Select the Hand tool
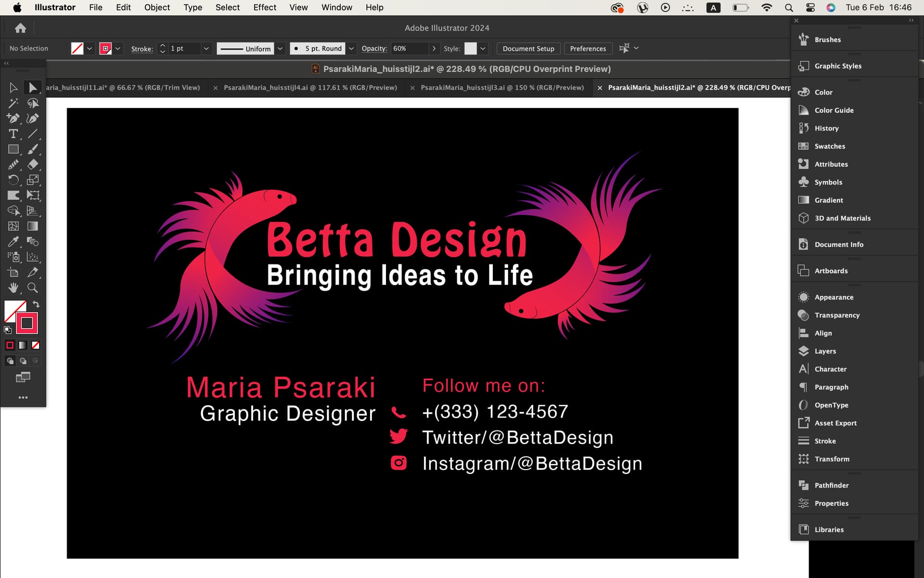 (x=13, y=288)
